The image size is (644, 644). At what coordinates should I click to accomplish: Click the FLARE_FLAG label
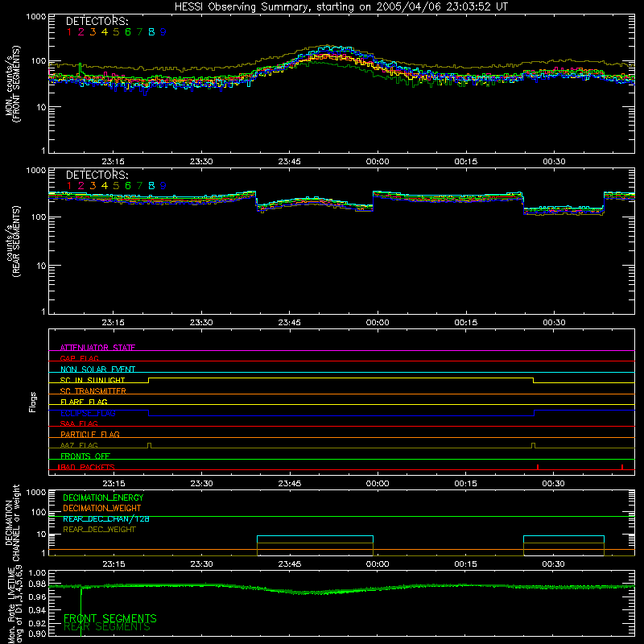pyautogui.click(x=84, y=402)
